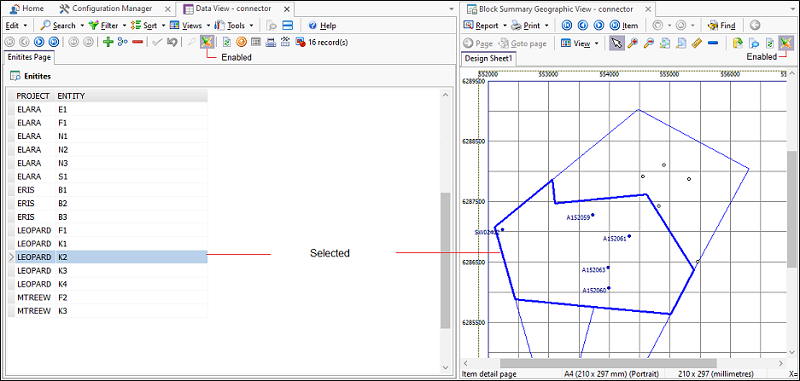Image resolution: width=800 pixels, height=381 pixels.
Task: Click the duplicate record icon
Action: tap(122, 42)
